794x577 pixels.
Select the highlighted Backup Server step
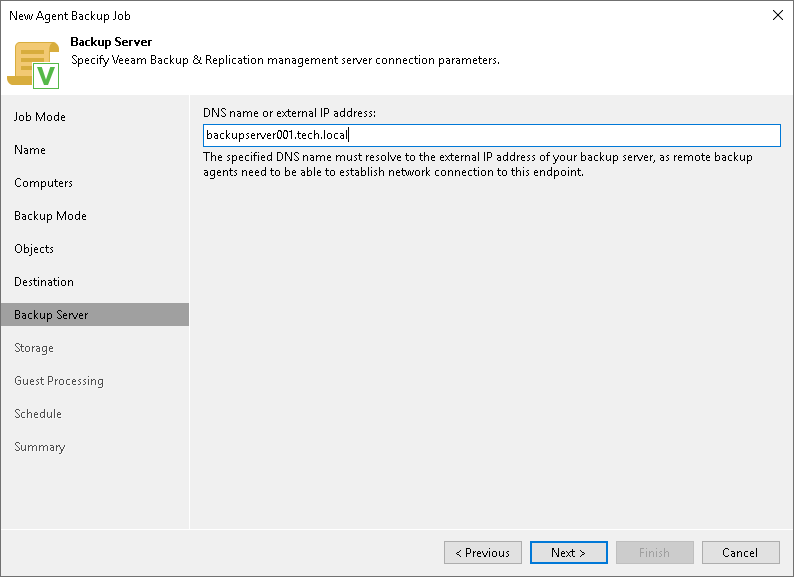(x=95, y=315)
